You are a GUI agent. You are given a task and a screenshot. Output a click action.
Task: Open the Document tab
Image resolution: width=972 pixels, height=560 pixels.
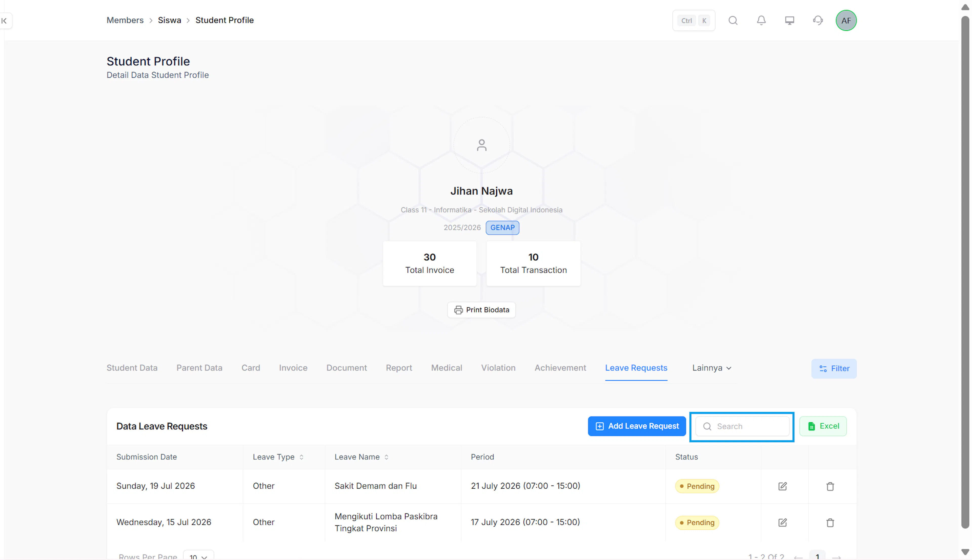click(347, 368)
